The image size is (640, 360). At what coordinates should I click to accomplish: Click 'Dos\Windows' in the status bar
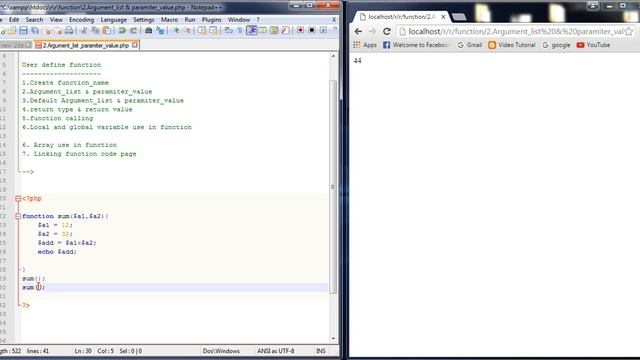pos(221,351)
